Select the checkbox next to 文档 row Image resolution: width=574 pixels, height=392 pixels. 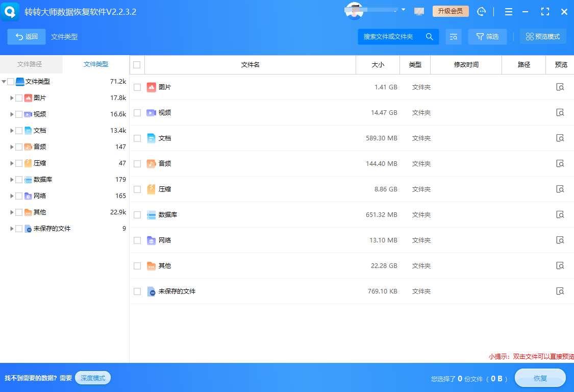point(137,138)
